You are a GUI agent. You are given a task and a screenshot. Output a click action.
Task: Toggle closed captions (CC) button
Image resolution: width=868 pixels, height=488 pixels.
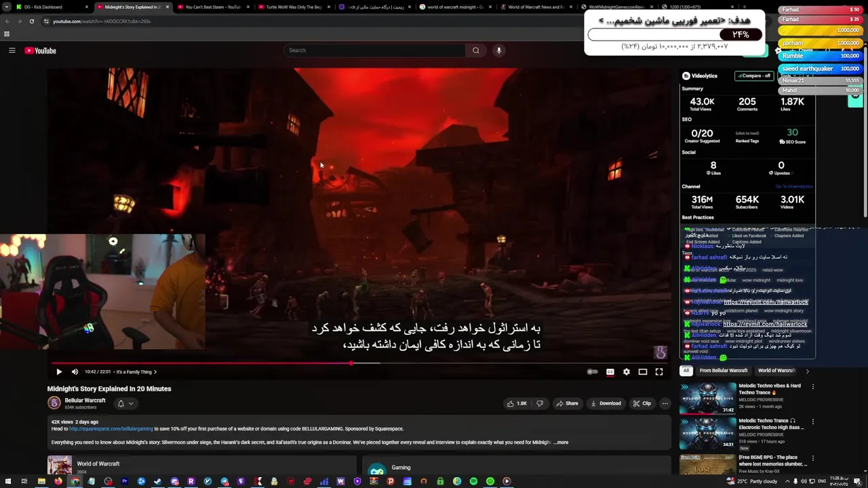(610, 371)
